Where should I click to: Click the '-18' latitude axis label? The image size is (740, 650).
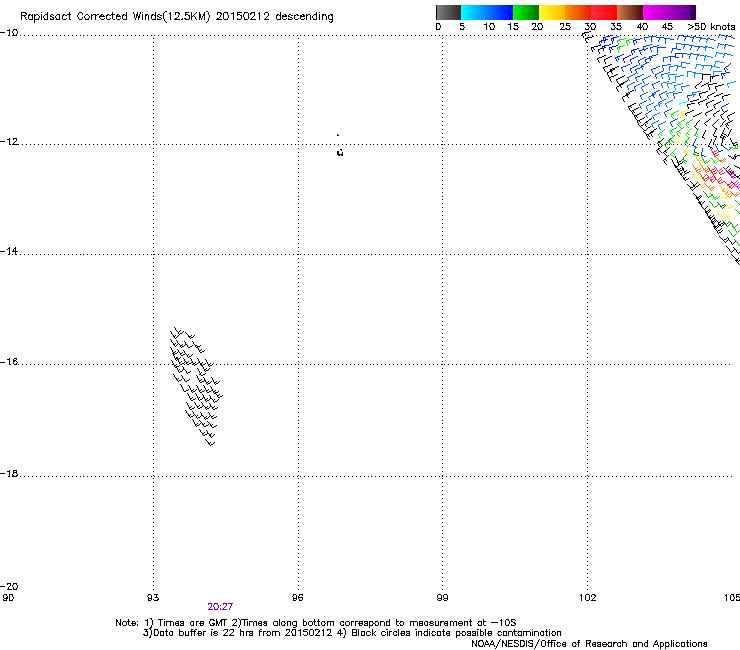pos(9,473)
